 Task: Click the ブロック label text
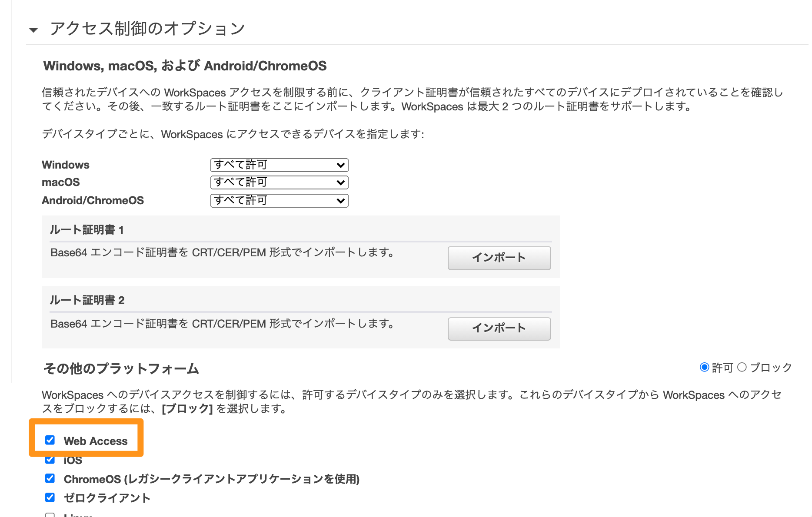click(x=771, y=368)
